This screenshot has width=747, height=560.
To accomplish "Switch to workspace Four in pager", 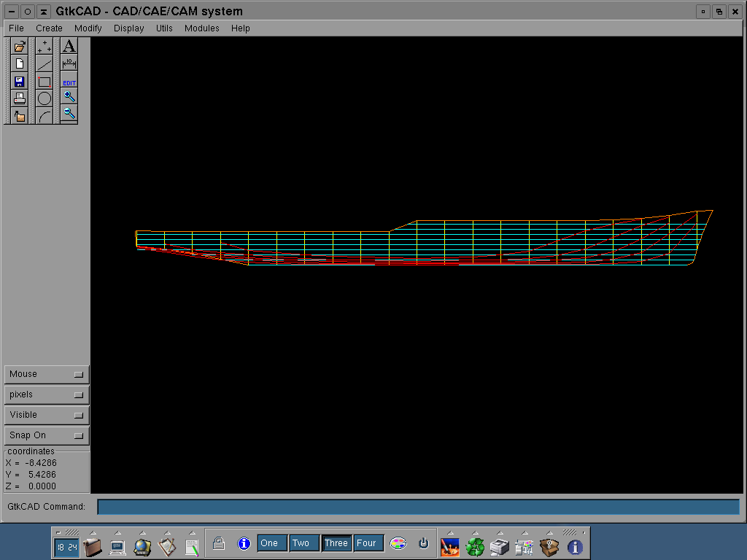I will [x=366, y=543].
